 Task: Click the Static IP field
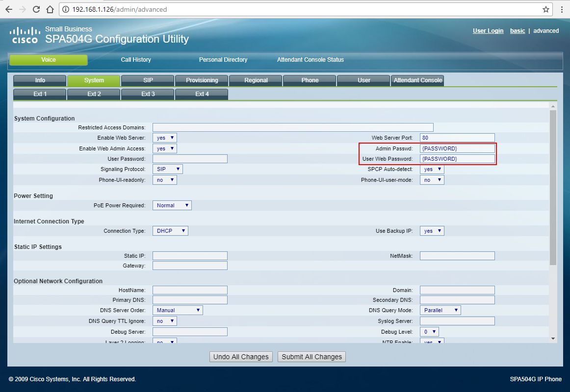(x=190, y=256)
